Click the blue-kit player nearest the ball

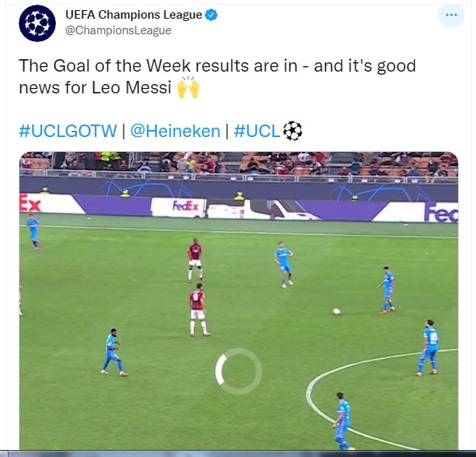click(387, 290)
